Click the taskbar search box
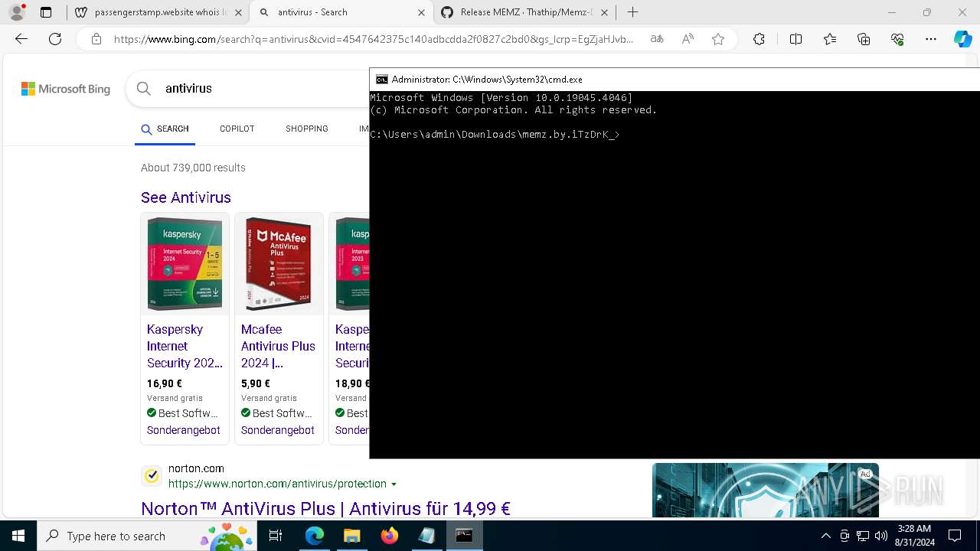980x551 pixels. 147,536
